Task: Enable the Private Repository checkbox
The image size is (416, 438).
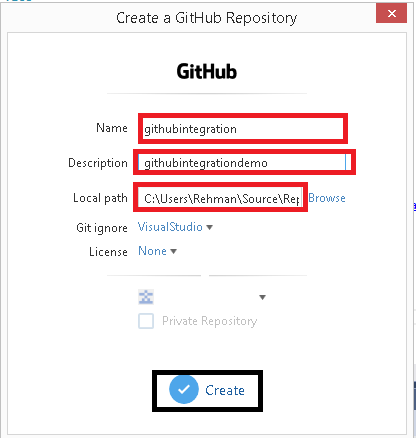Action: pyautogui.click(x=146, y=321)
